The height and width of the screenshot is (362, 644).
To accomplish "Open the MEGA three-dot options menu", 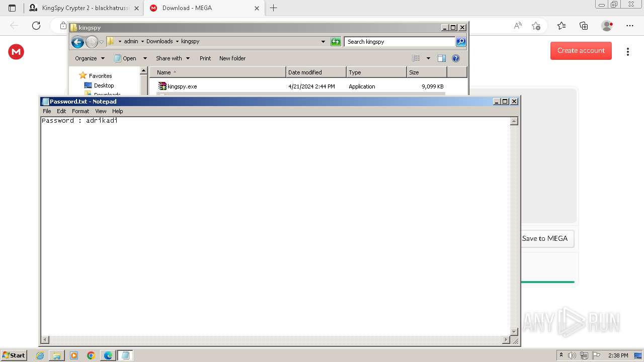I will (628, 52).
